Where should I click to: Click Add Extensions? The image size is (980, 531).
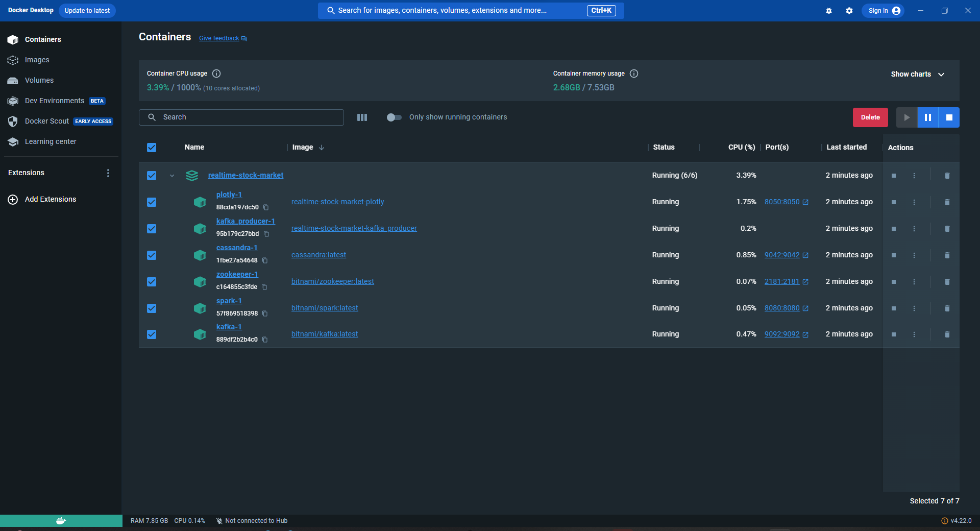click(42, 199)
